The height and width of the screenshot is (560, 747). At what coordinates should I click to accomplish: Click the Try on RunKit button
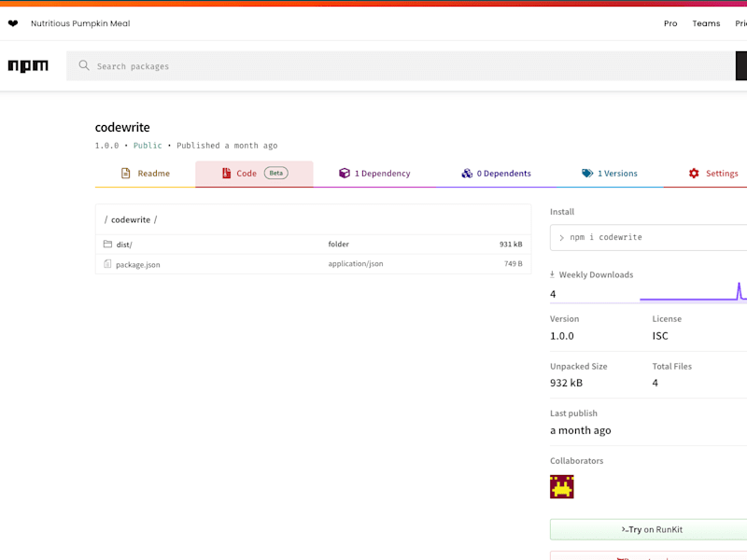(x=648, y=529)
